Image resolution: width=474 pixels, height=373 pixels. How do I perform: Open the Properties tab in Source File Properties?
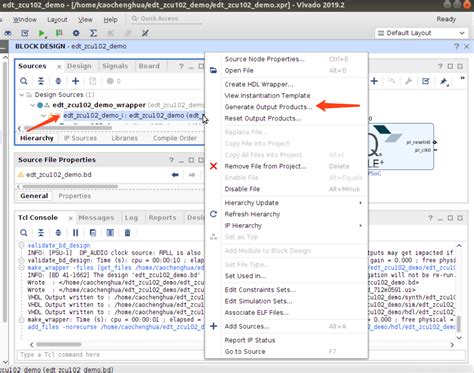(74, 196)
